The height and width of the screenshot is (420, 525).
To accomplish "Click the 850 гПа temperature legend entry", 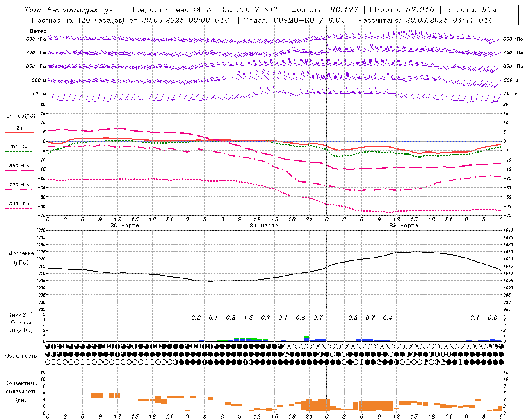I will point(19,166).
